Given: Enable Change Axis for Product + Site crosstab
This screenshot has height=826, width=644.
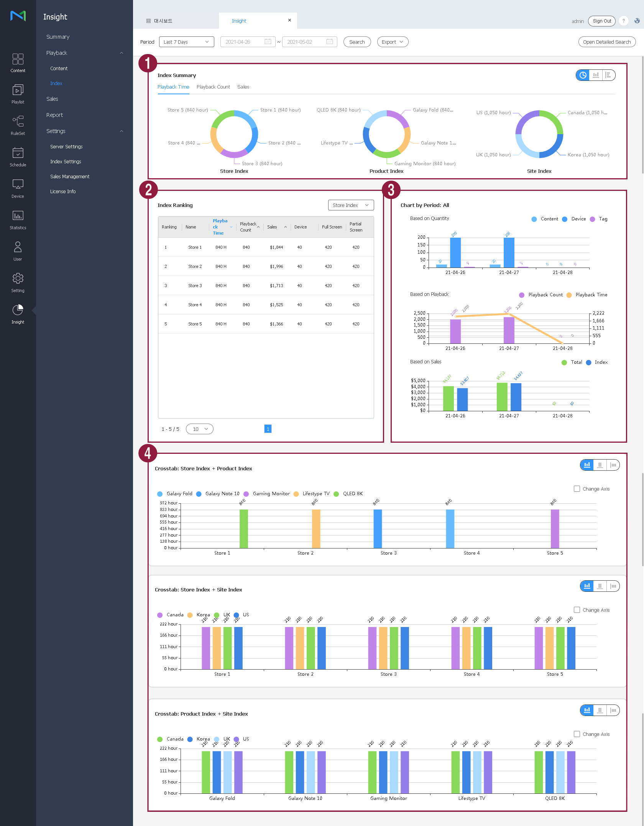Looking at the screenshot, I should (x=577, y=734).
